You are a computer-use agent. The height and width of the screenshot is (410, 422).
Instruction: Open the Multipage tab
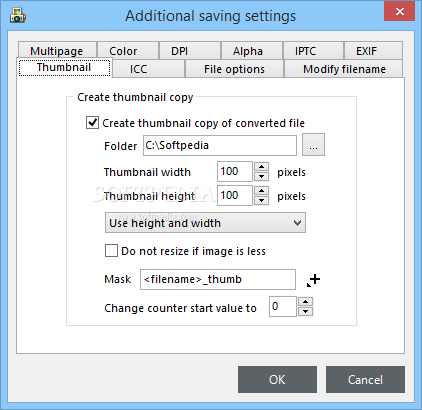click(57, 51)
